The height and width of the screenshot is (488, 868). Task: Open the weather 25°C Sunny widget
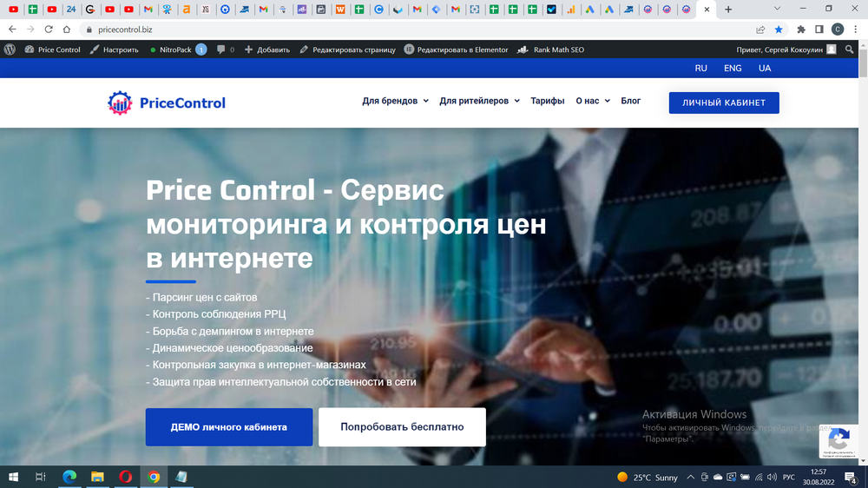coord(648,478)
